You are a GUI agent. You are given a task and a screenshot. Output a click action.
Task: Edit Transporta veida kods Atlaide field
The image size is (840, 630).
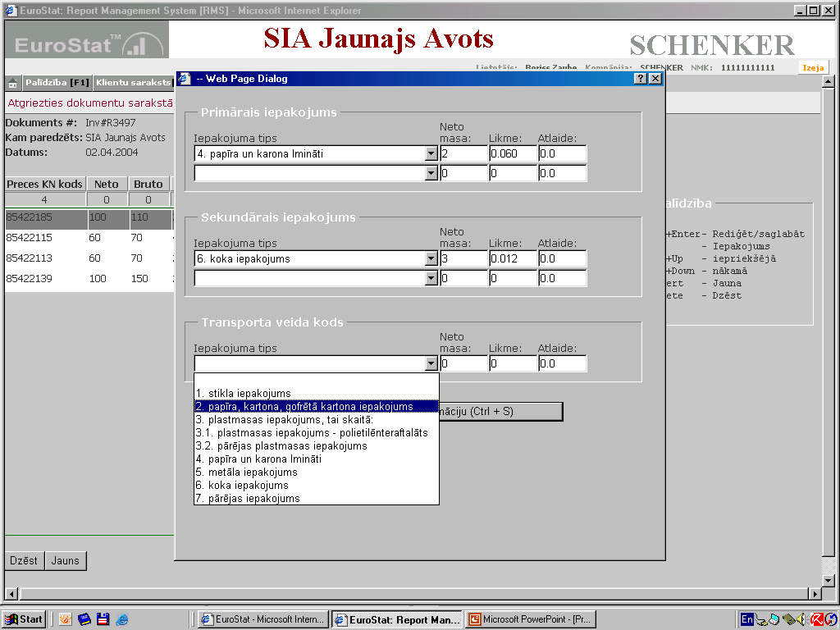pos(562,363)
